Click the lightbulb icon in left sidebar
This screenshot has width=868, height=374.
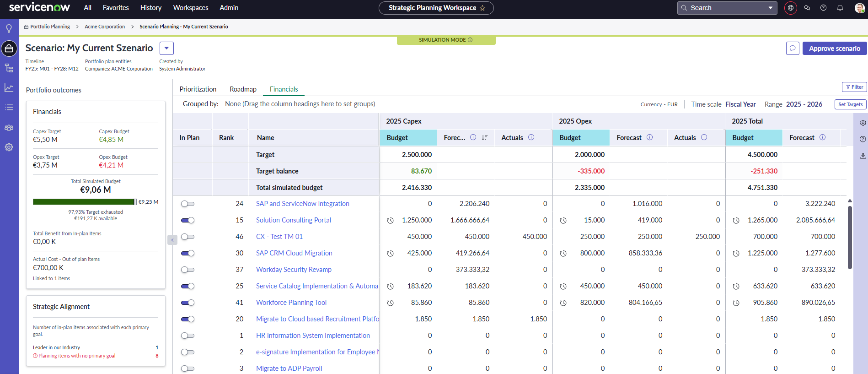point(9,28)
